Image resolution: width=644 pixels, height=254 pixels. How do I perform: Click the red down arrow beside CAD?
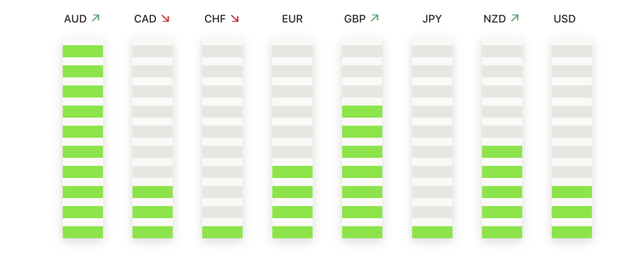(x=165, y=18)
